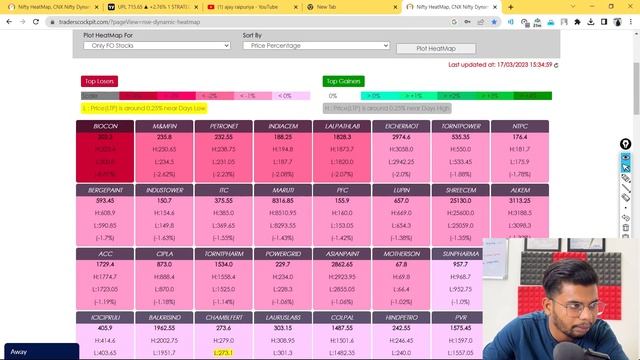Open the Plot HeatMap For dropdown
640x360 pixels.
(x=157, y=46)
